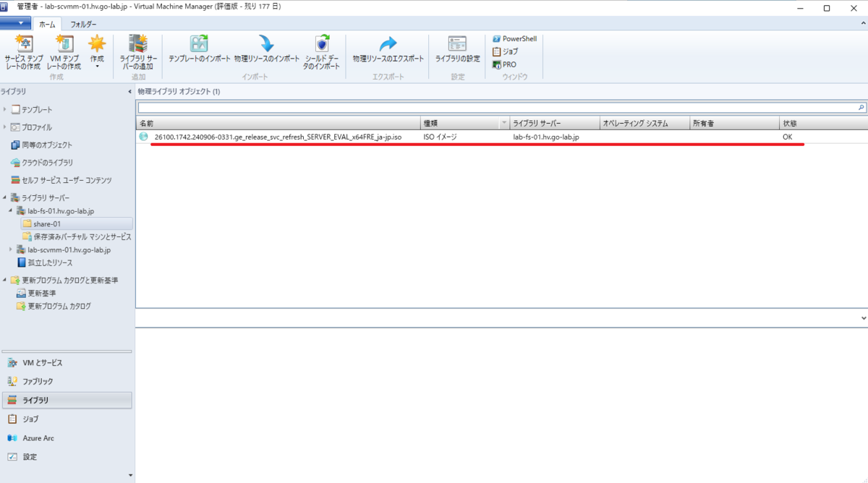Click the テンプレート folder icon
Image resolution: width=868 pixels, height=483 pixels.
15,109
